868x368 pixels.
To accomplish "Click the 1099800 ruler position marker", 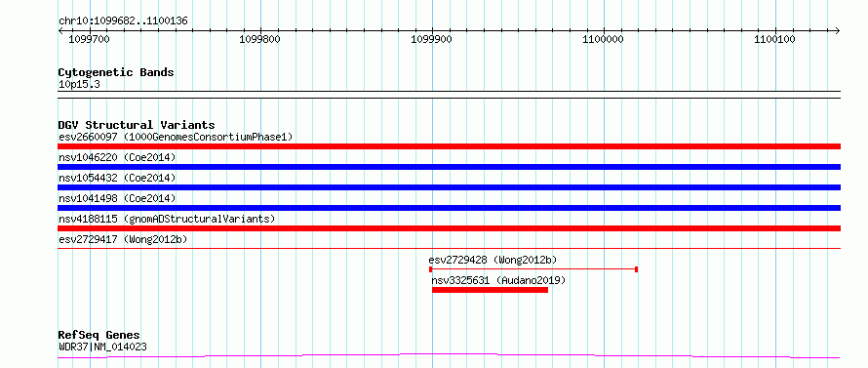I will tap(260, 39).
